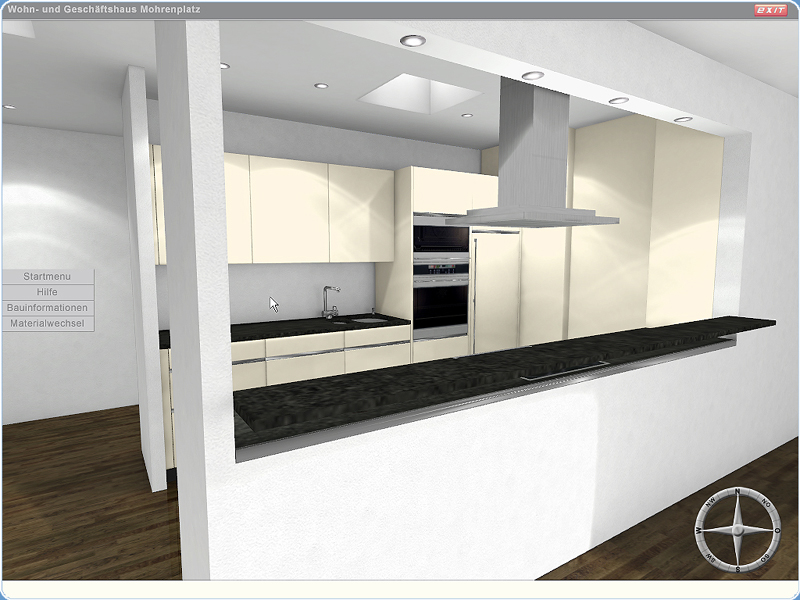Click the NW marker on the compass

pyautogui.click(x=710, y=503)
